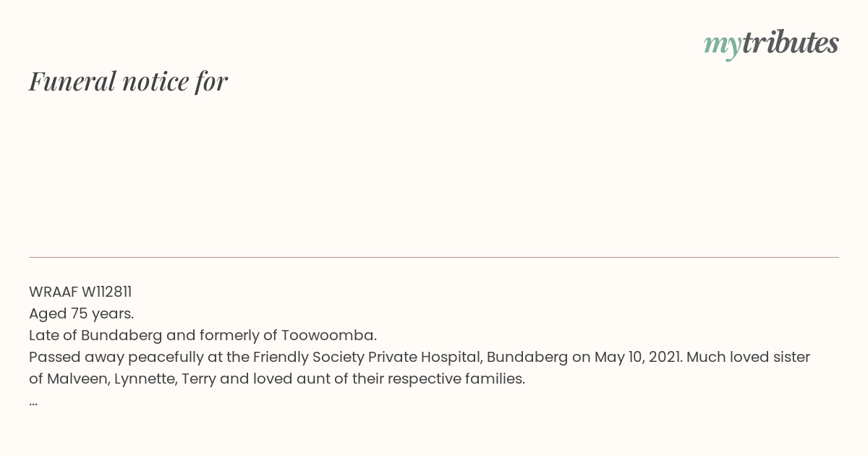Expand the truncated notice via the ellipsis
Image resolution: width=868 pixels, height=456 pixels.
click(33, 402)
